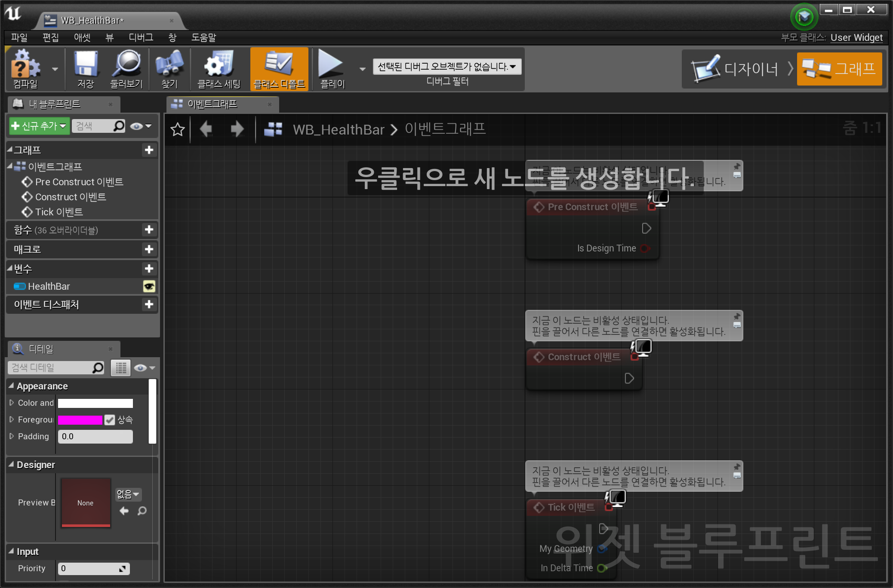Open the debug object dropdown
Image resolution: width=893 pixels, height=588 pixels.
pyautogui.click(x=447, y=67)
